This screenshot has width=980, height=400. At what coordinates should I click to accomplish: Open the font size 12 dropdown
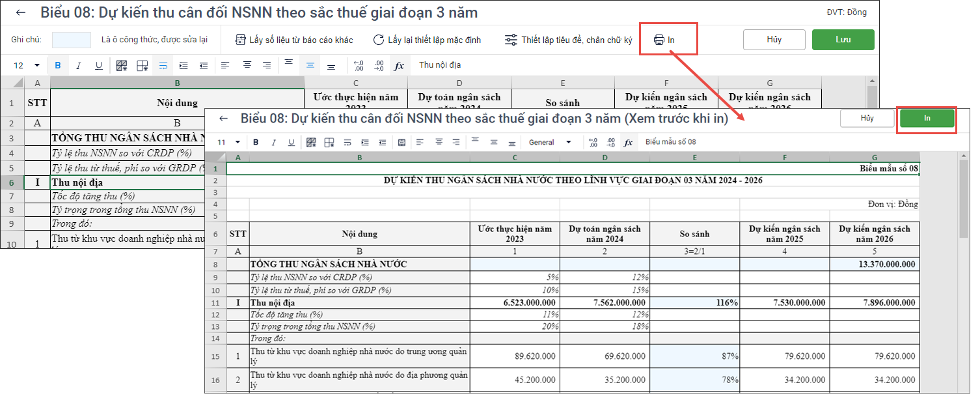(x=36, y=65)
